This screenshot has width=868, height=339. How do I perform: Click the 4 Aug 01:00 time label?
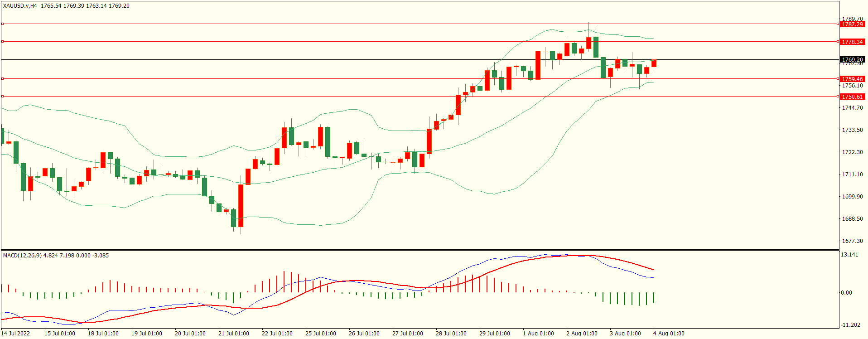[x=669, y=334]
